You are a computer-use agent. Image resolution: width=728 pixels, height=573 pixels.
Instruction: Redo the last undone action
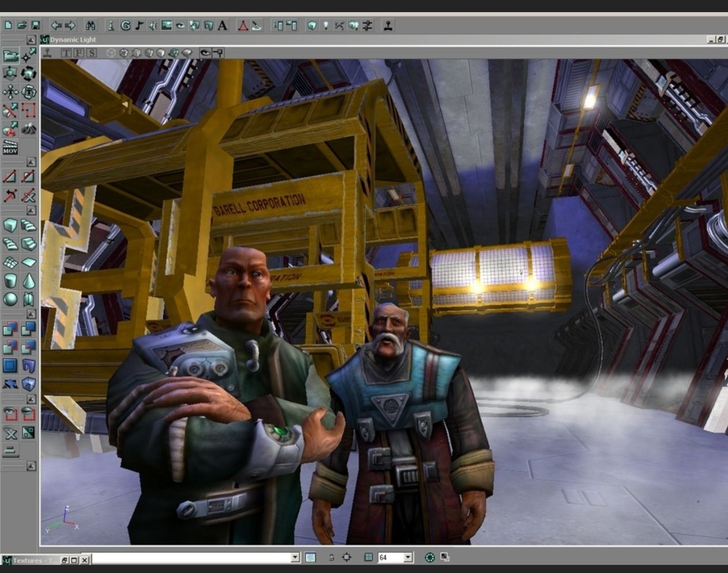70,25
